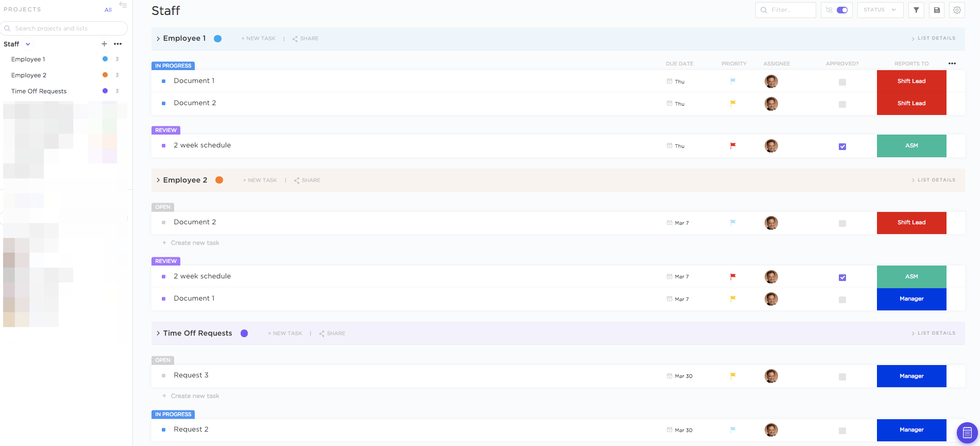This screenshot has height=446, width=980.
Task: Open the notepad floating button
Action: click(967, 433)
